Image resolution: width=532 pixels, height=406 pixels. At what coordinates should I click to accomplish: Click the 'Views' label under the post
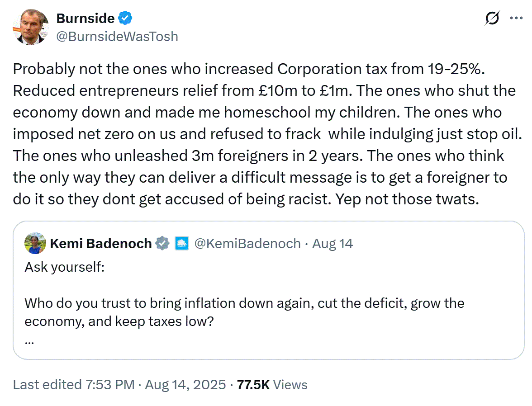click(290, 385)
